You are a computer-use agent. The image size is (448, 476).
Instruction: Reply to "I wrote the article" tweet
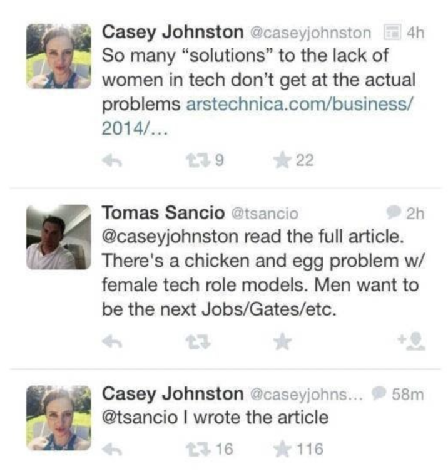tap(111, 448)
